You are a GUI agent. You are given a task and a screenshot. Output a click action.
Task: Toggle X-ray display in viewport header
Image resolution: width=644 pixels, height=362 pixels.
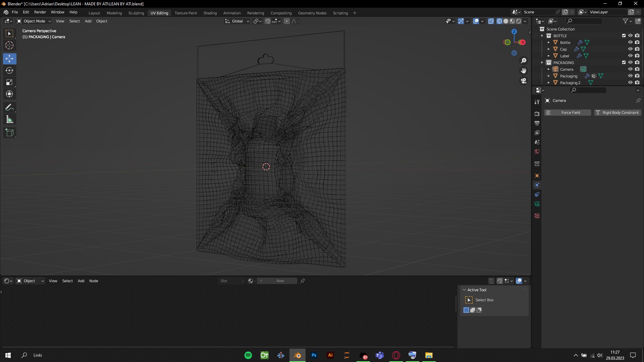(491, 21)
